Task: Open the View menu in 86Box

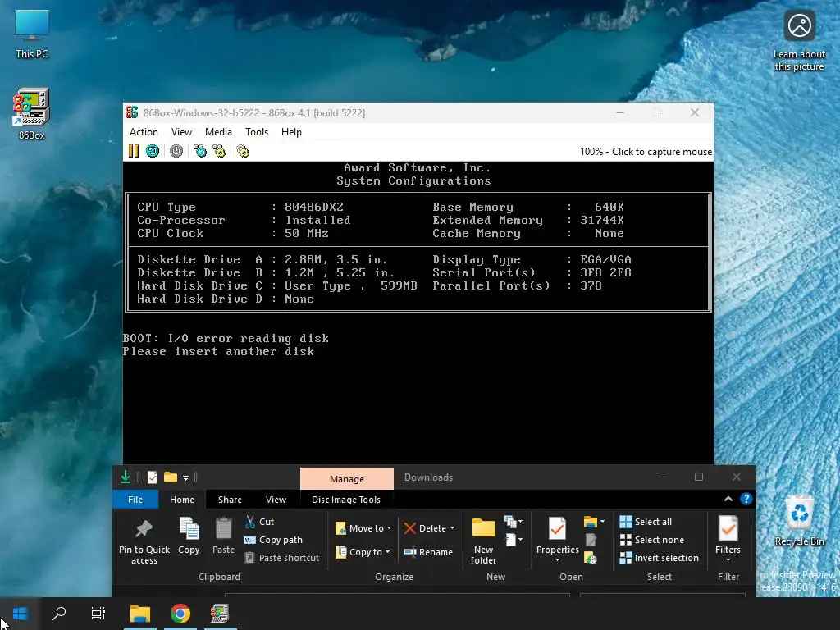Action: (181, 132)
